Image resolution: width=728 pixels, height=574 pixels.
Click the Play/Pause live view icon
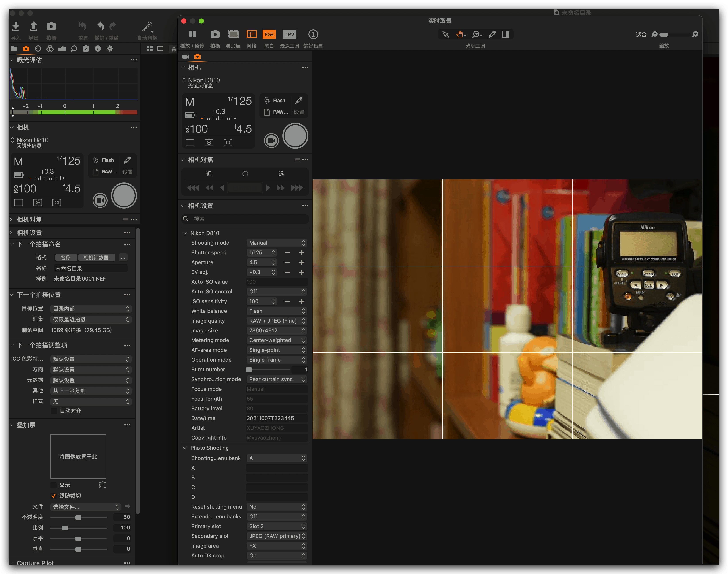click(x=192, y=34)
